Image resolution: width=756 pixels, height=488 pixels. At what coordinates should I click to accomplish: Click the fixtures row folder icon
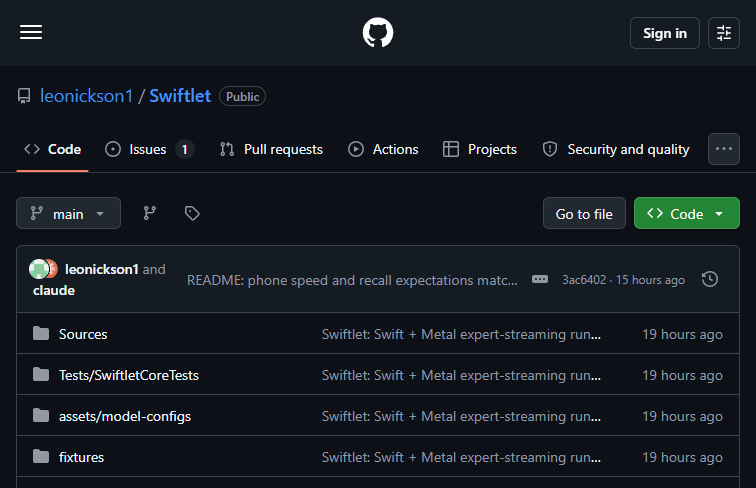pos(41,456)
